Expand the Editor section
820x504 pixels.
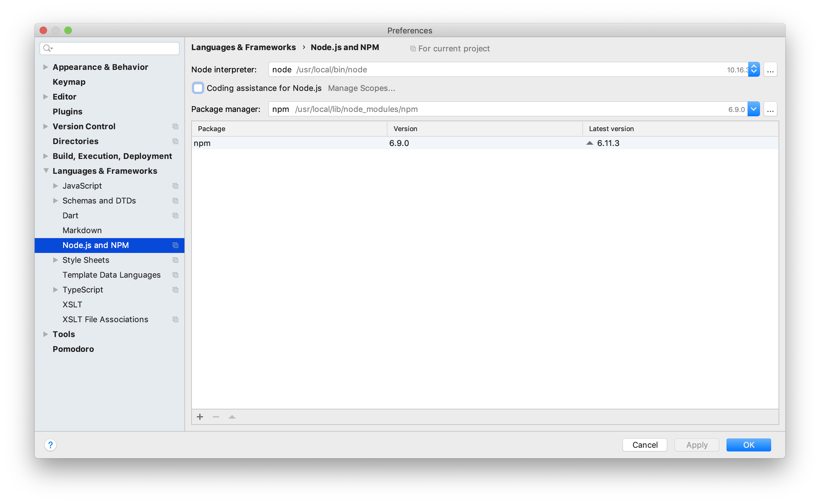pos(45,97)
